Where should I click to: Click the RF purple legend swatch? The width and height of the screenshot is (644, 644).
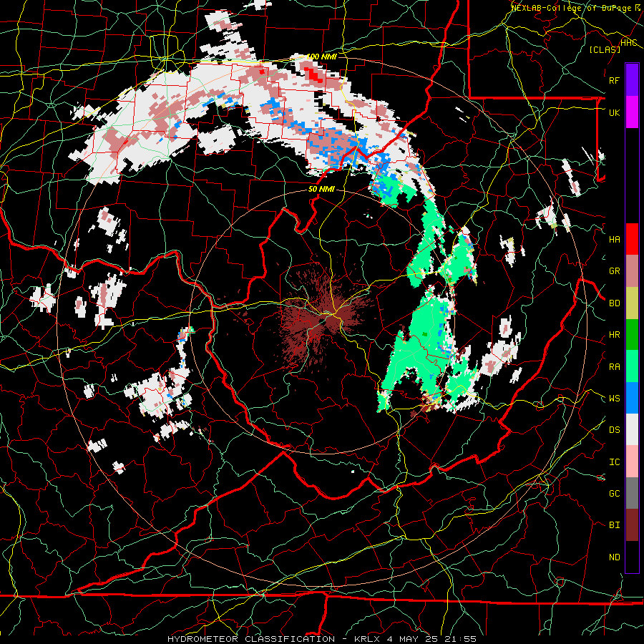click(x=632, y=80)
